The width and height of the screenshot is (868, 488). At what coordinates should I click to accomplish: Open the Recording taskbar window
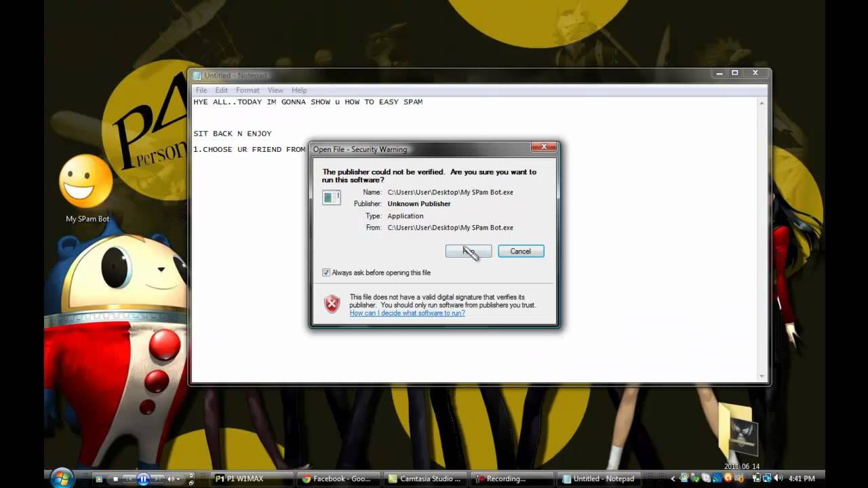pos(512,479)
